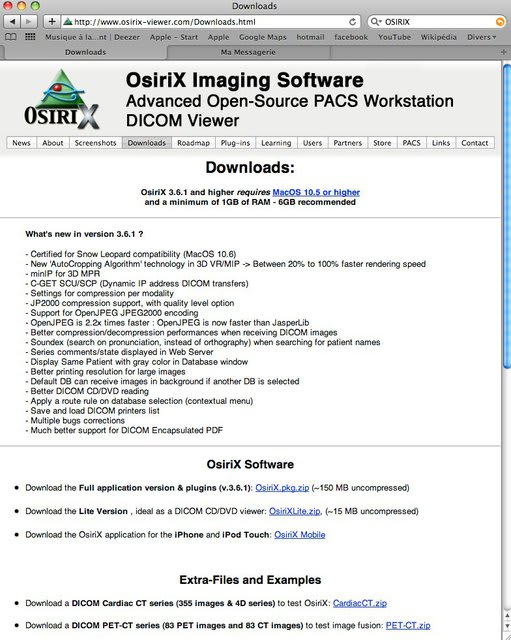The image size is (511, 640).
Task: Click the orange snapback icon in search field
Action: (x=500, y=22)
